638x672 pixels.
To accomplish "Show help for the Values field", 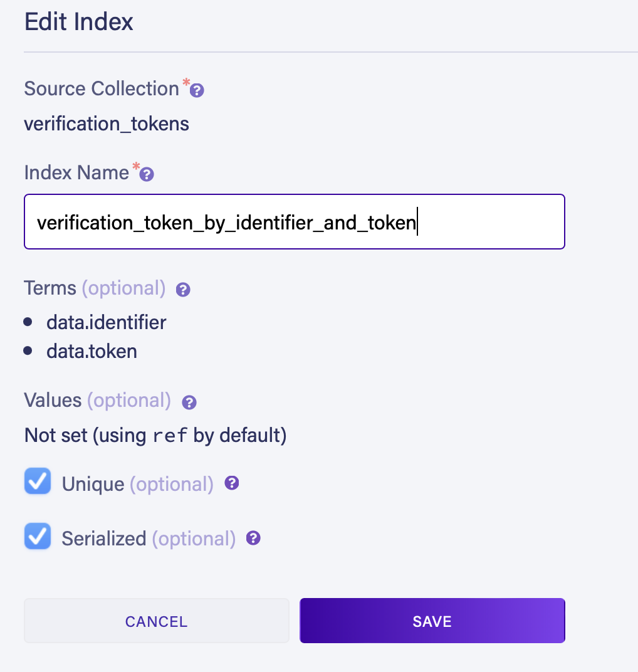I will click(189, 402).
